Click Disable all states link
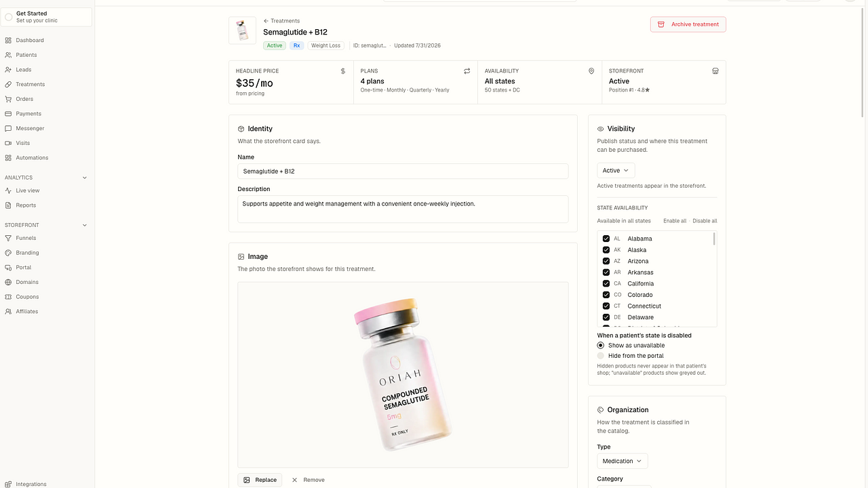 pos(705,221)
